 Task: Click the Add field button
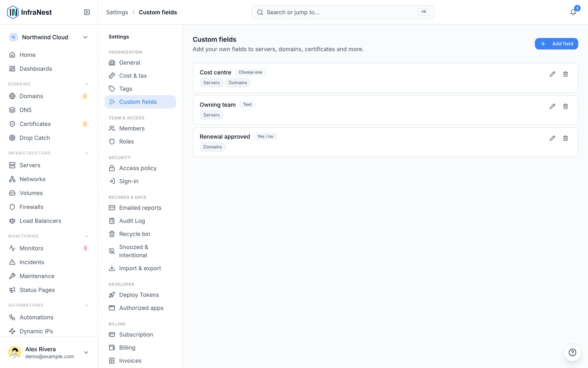coord(556,44)
